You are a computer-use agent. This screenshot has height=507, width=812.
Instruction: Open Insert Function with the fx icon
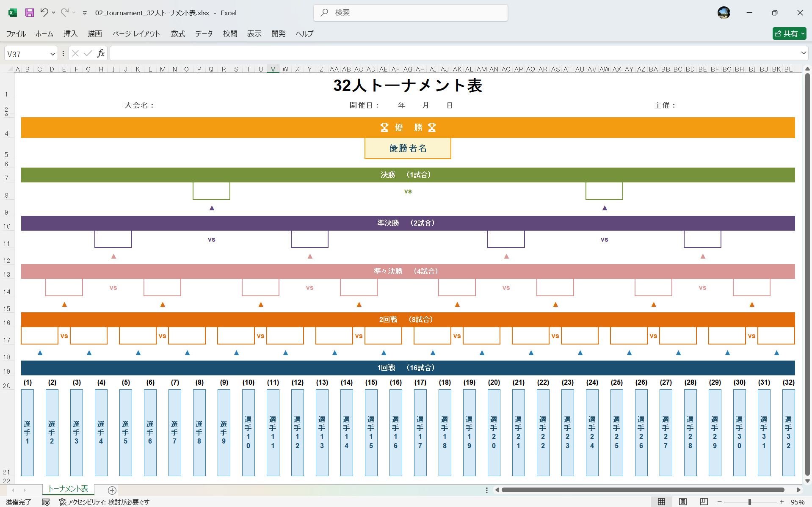[101, 53]
